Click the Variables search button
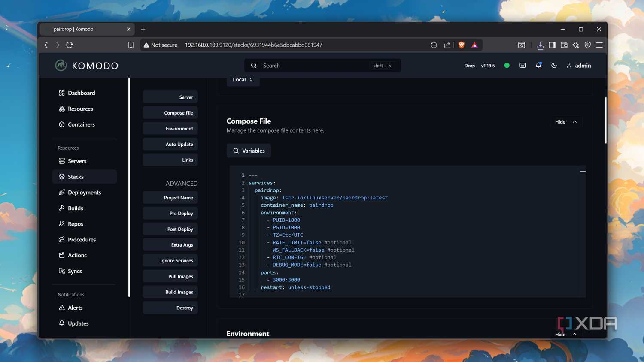The height and width of the screenshot is (362, 644). click(249, 151)
